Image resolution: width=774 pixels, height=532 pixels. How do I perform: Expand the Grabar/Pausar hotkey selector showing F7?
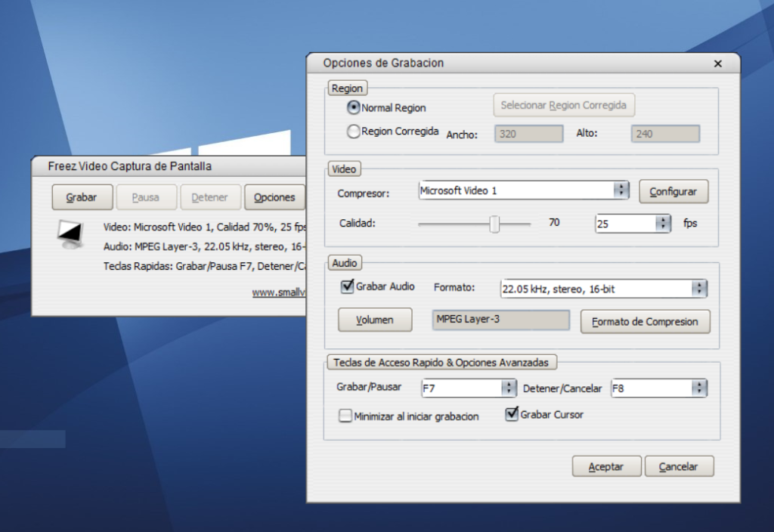(509, 388)
